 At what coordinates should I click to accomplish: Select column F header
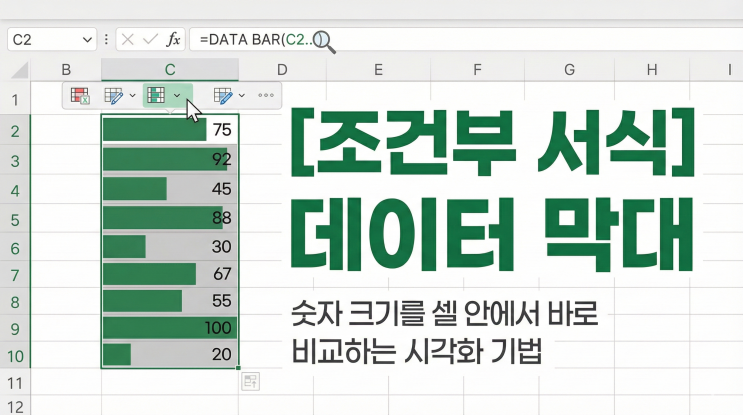tap(477, 70)
